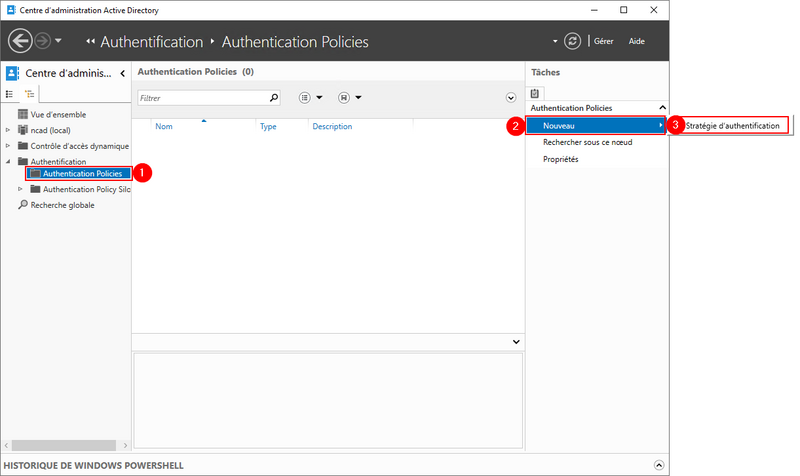This screenshot has height=476, width=800.
Task: Click the filter search magnifier icon
Action: point(274,98)
